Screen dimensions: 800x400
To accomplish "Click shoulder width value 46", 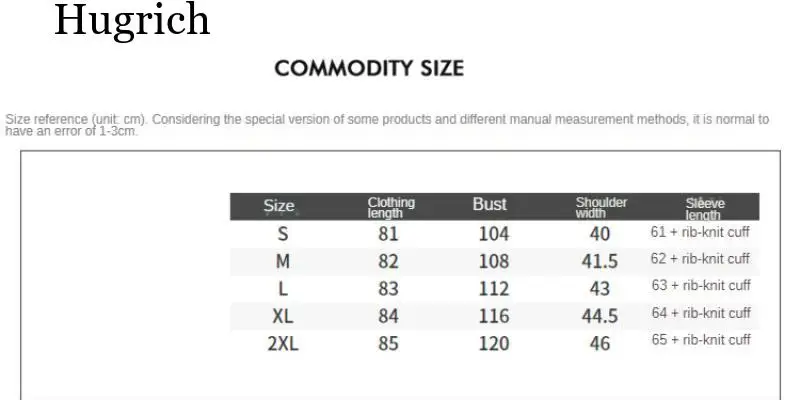I will (x=600, y=344).
